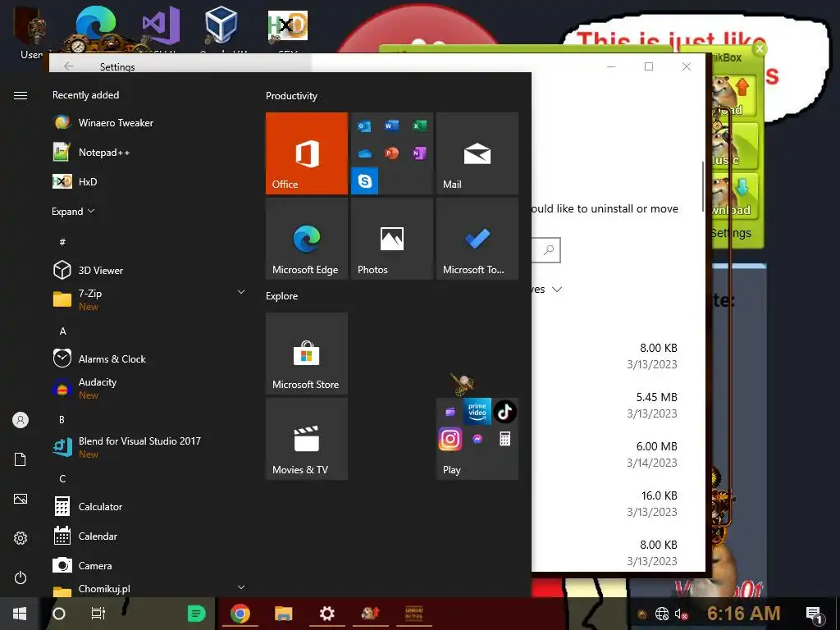The height and width of the screenshot is (630, 840).
Task: Click the ChomikBox download button
Action: coord(736,197)
